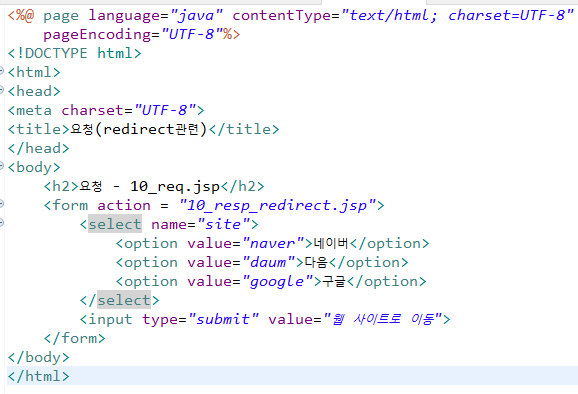
Task: Click the option label "구글"
Action: 334,282
